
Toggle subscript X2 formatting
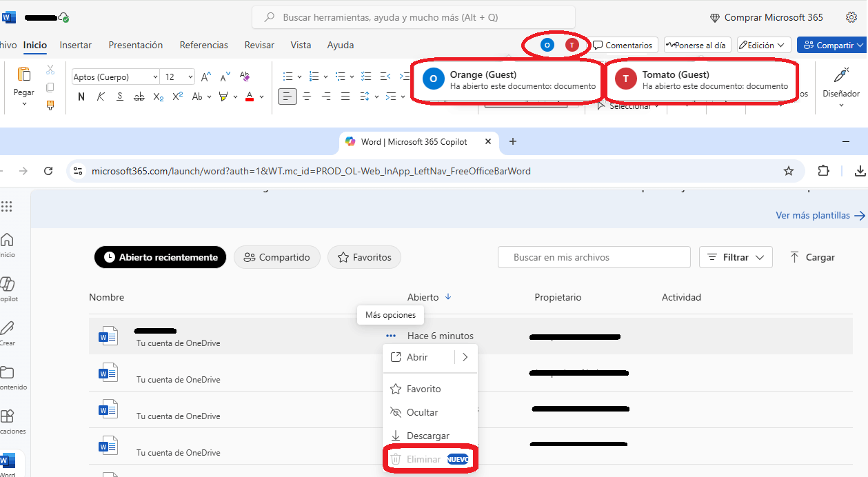tap(159, 97)
